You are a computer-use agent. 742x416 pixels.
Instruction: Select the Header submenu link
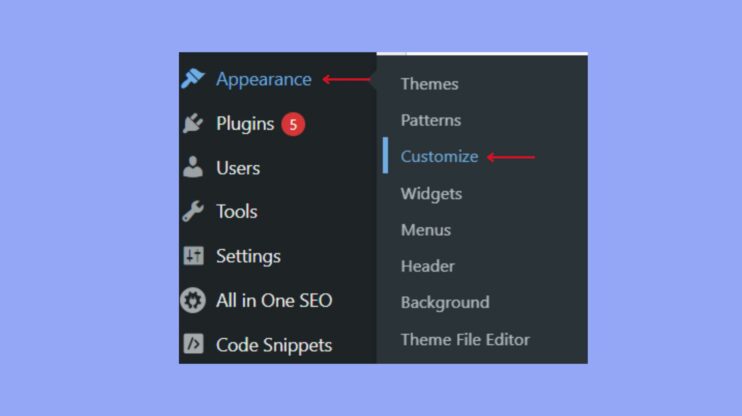click(x=428, y=266)
